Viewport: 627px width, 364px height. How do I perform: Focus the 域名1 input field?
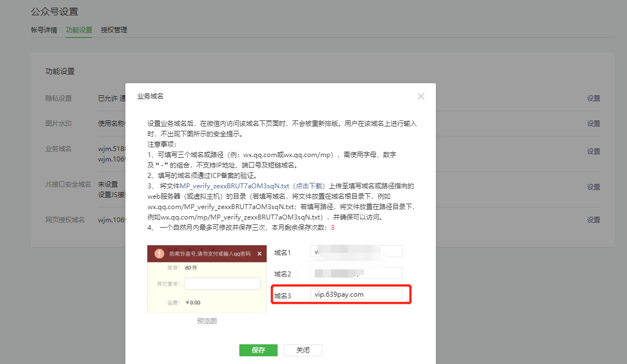pyautogui.click(x=356, y=251)
